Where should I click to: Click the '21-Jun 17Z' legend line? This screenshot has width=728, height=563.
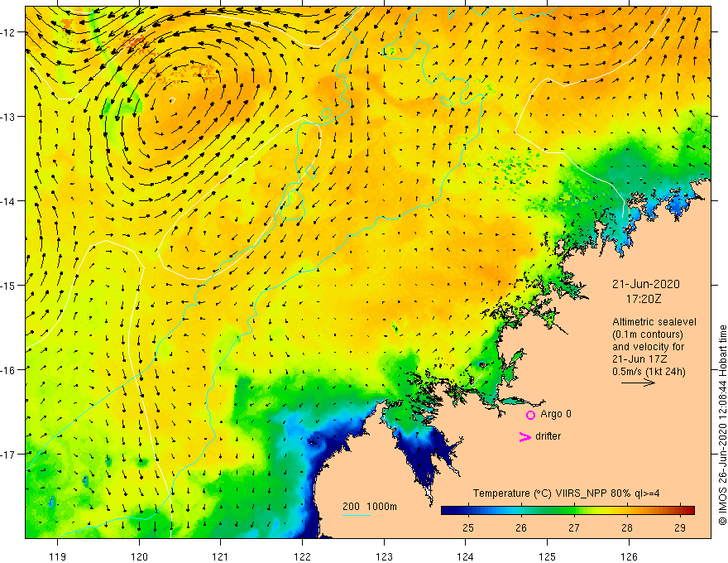(x=639, y=359)
